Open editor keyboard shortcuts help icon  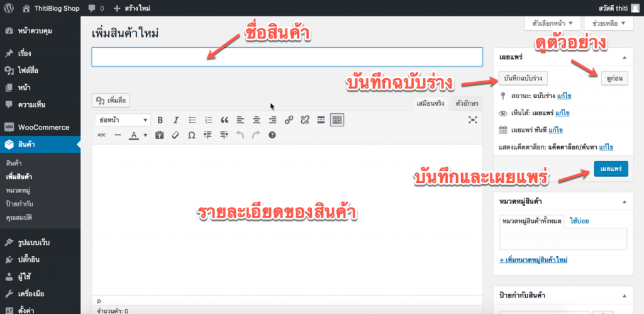(x=272, y=135)
